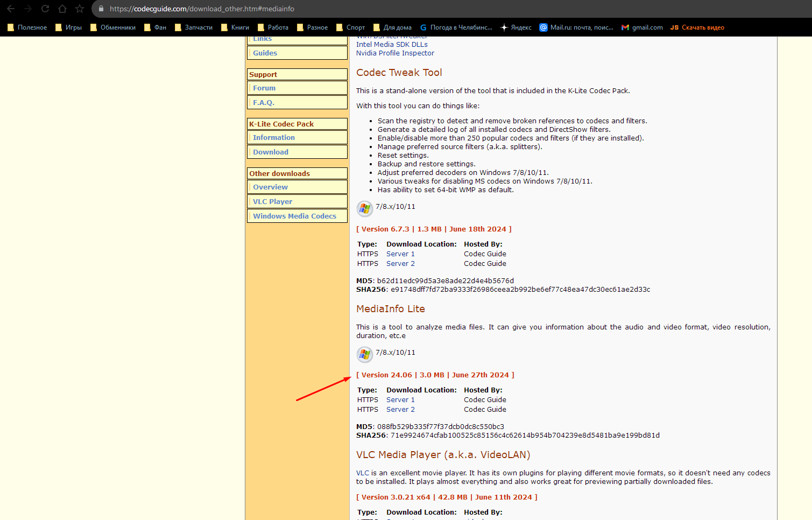Click the K-Lite Codec Pack sidebar header

tap(297, 124)
